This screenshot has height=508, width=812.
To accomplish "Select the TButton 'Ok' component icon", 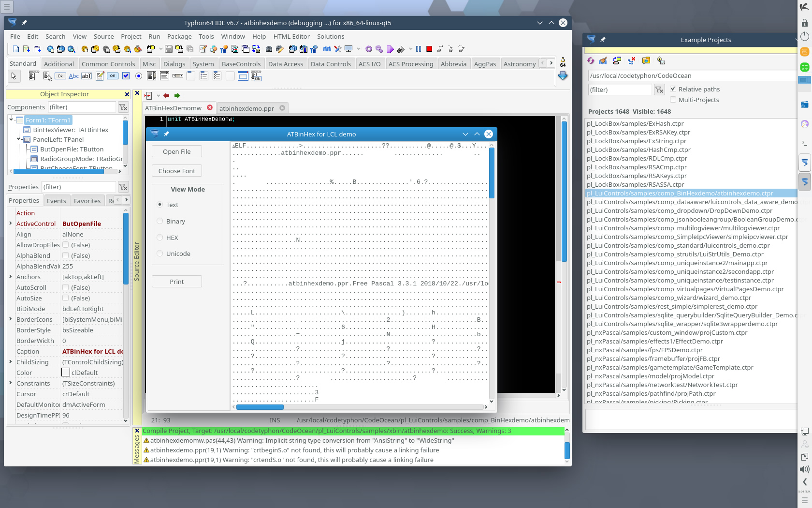I will (60, 76).
